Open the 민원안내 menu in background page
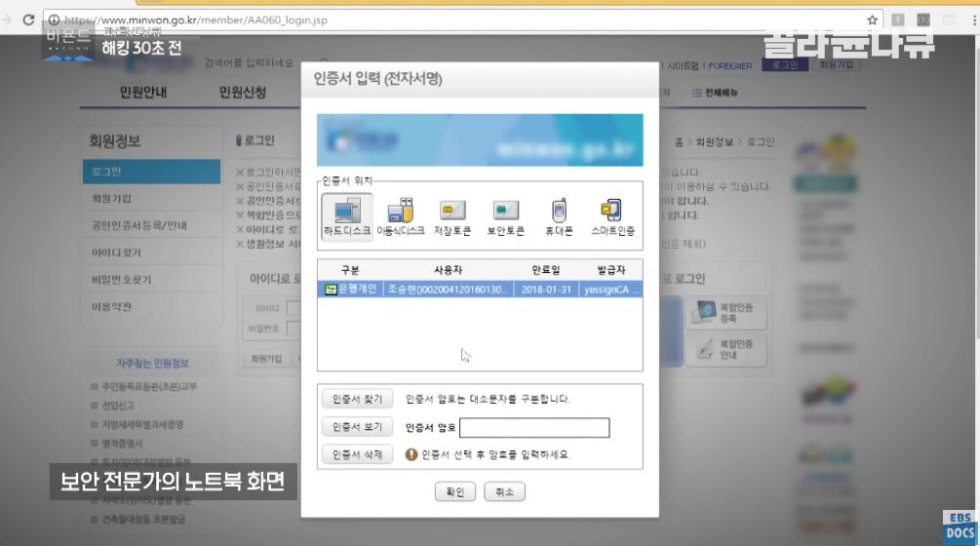 (x=143, y=92)
